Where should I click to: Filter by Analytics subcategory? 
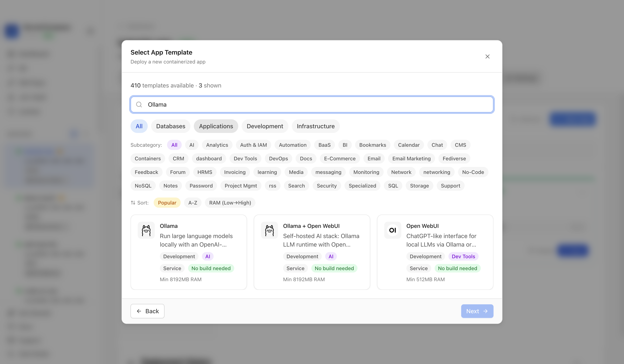pyautogui.click(x=217, y=145)
